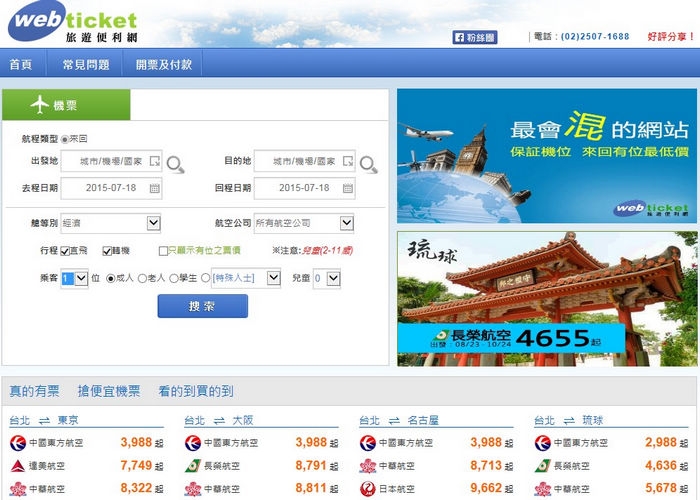Open the 乘客 count dropdown
The width and height of the screenshot is (700, 500).
74,279
